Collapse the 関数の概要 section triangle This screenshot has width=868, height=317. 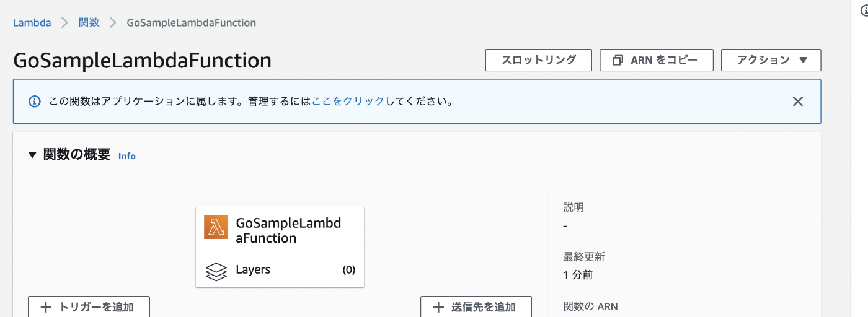click(x=33, y=155)
